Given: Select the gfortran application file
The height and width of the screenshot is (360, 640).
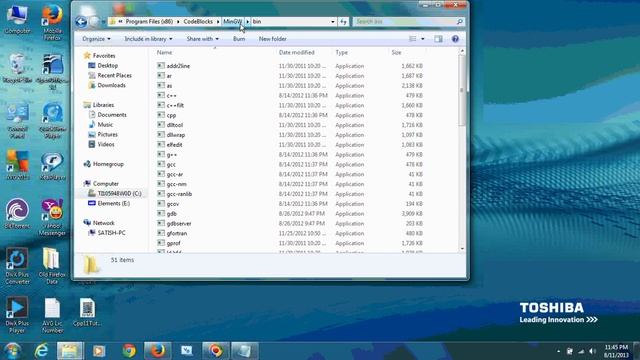Looking at the screenshot, I should pos(177,233).
